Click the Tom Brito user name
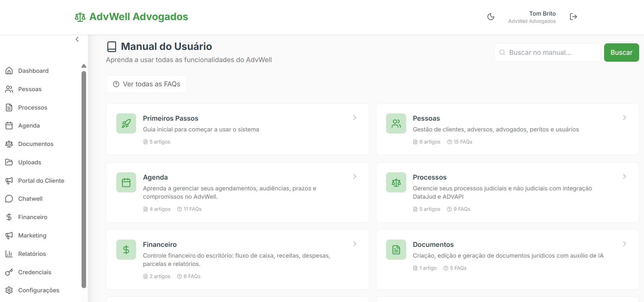The height and width of the screenshot is (302, 644). pos(542,14)
